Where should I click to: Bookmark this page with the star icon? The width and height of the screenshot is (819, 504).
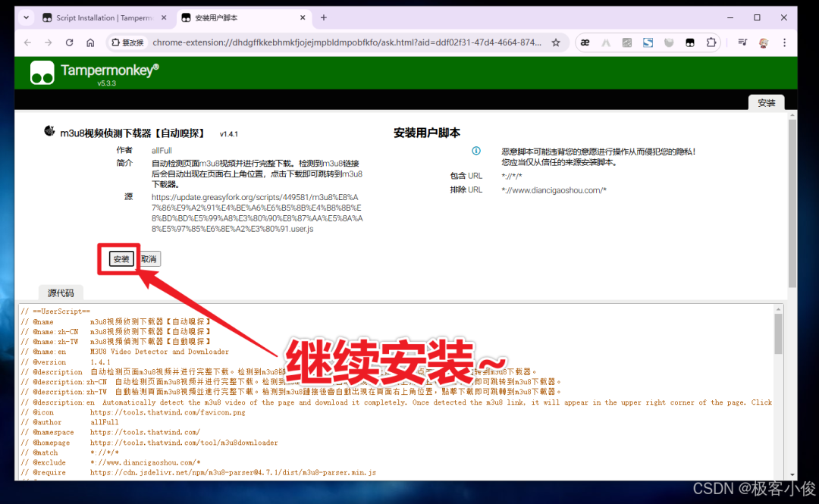click(x=556, y=43)
